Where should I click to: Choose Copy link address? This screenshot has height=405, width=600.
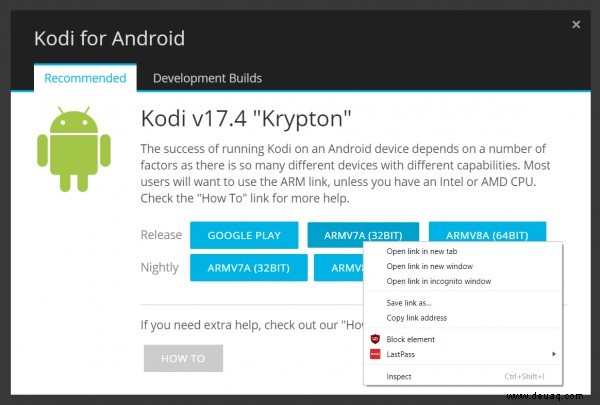[x=463, y=318]
